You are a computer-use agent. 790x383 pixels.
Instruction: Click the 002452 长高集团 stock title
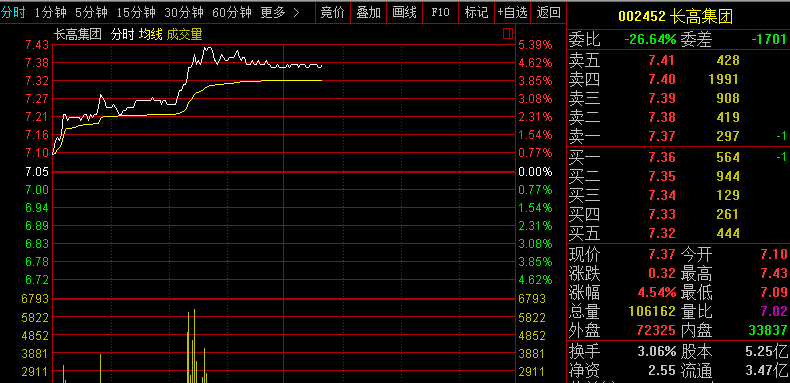point(676,17)
